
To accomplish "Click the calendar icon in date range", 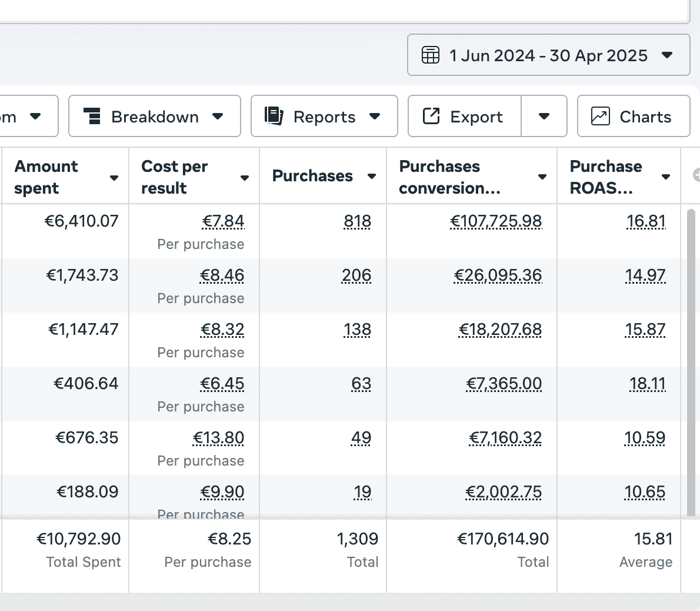I will [x=431, y=55].
